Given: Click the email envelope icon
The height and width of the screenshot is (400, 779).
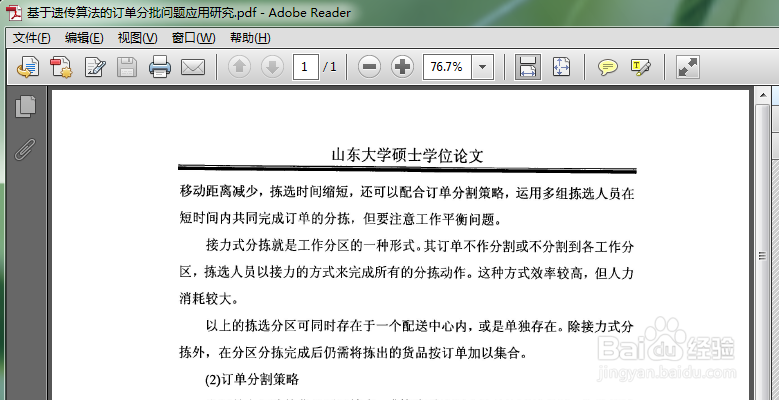Looking at the screenshot, I should pos(193,67).
